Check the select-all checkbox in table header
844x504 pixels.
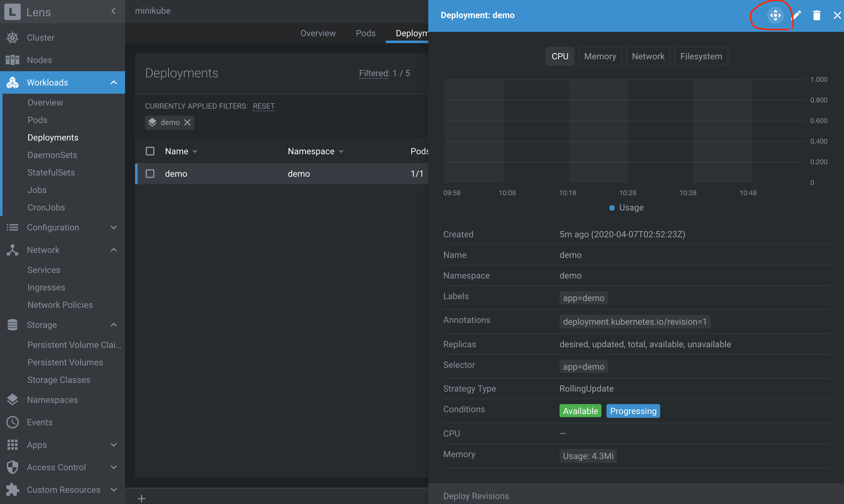coord(150,151)
